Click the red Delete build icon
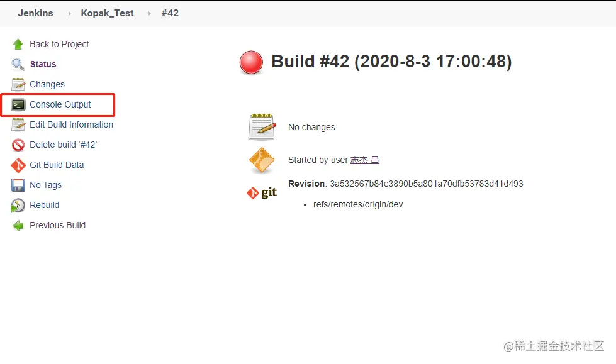 (x=18, y=145)
